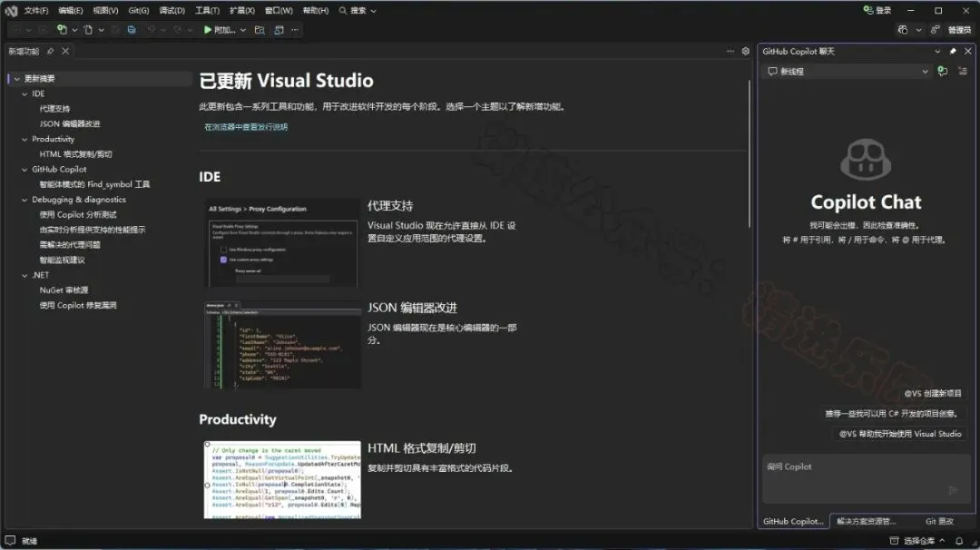Click @VS 帮助我开始使用 Visual Studio suggestion

[x=900, y=434]
